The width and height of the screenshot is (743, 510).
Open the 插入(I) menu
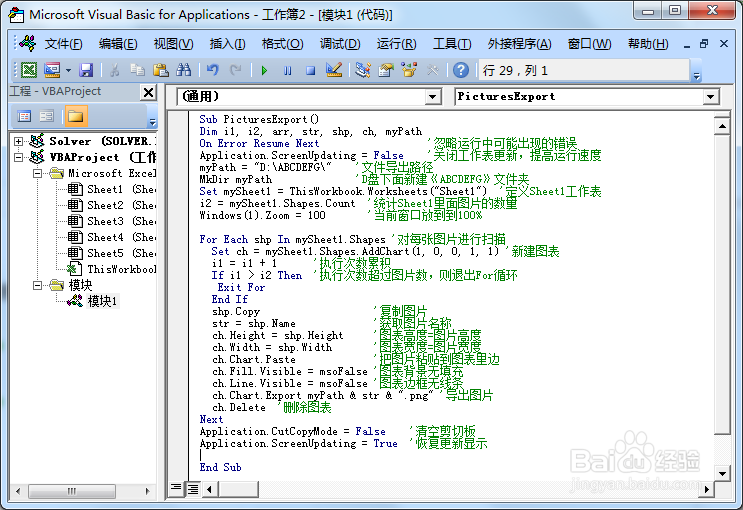227,44
